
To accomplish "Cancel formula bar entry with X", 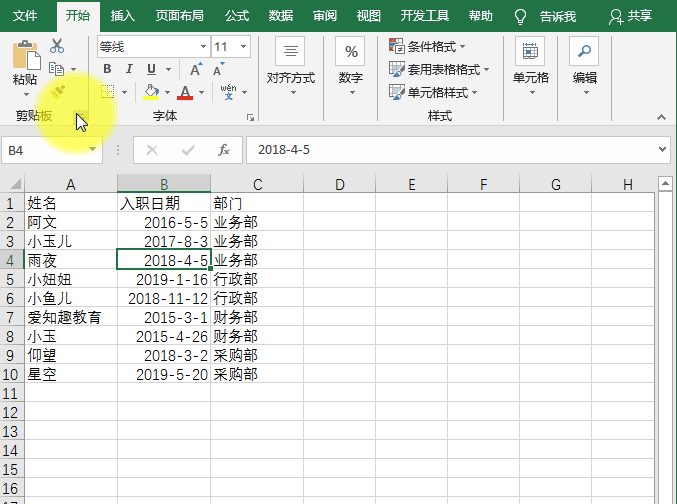I will pos(152,150).
